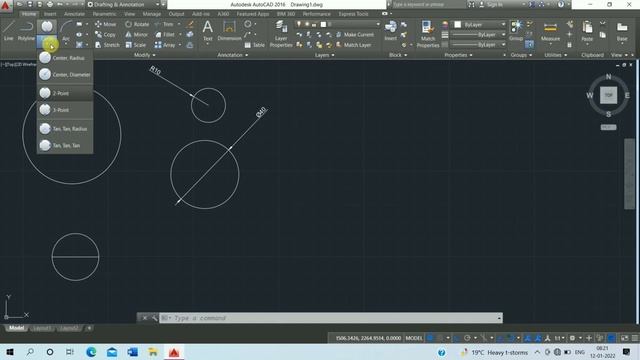Open Layer Properties manager

[x=281, y=34]
